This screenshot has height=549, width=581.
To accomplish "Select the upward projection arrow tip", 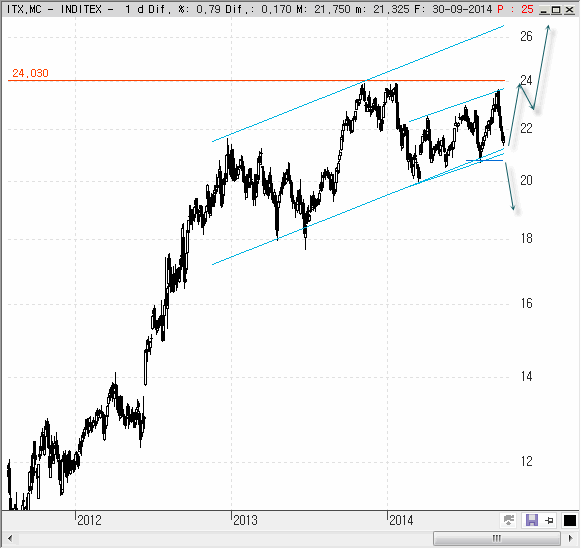I will [548, 26].
